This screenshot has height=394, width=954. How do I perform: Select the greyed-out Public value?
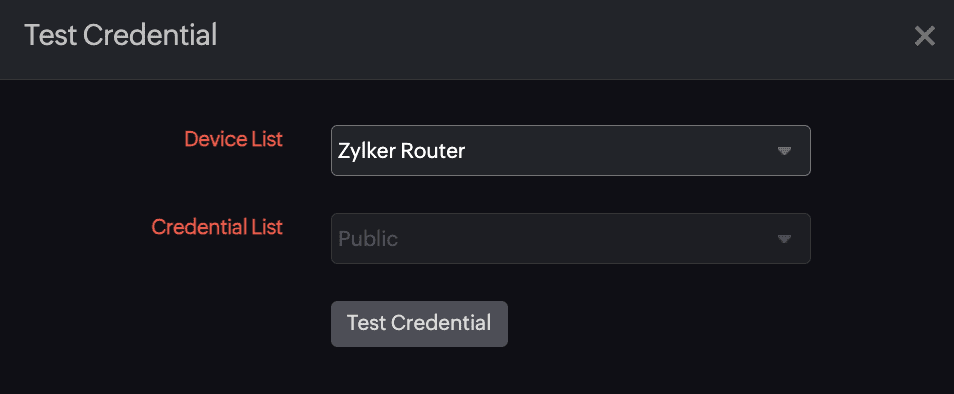(368, 239)
